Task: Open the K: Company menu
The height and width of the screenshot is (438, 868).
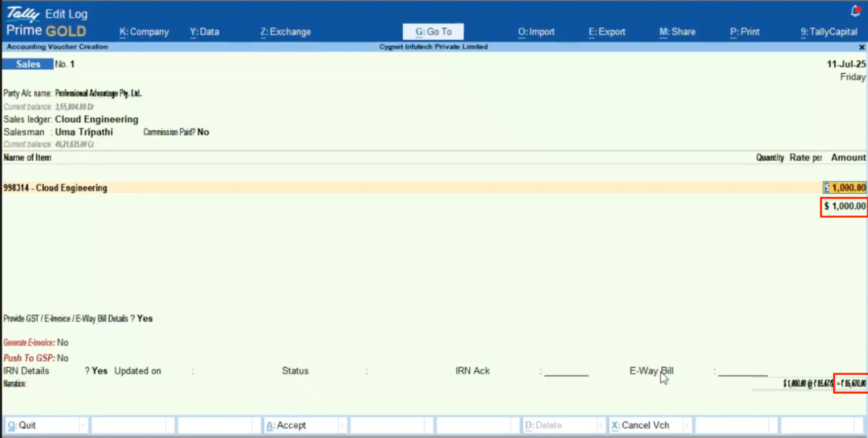Action: tap(144, 31)
